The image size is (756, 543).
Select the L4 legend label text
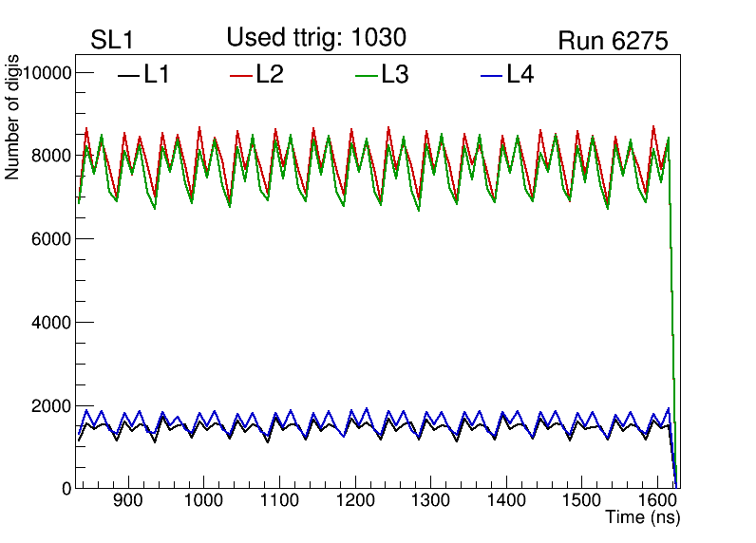coord(520,75)
